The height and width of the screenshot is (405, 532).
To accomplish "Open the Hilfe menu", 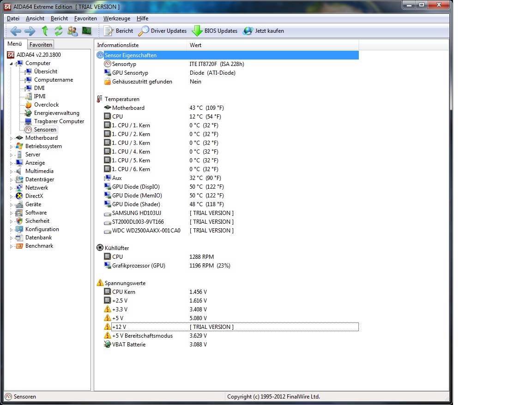I will 143,18.
